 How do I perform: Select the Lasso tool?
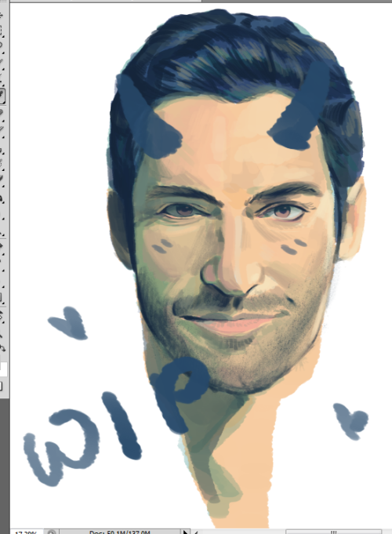(x=2, y=45)
